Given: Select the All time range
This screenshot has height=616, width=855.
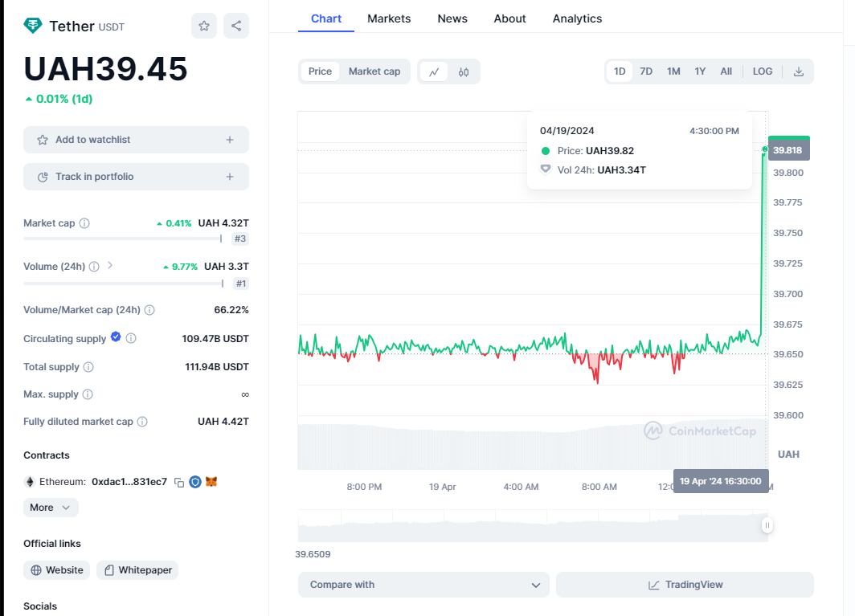Looking at the screenshot, I should point(726,71).
